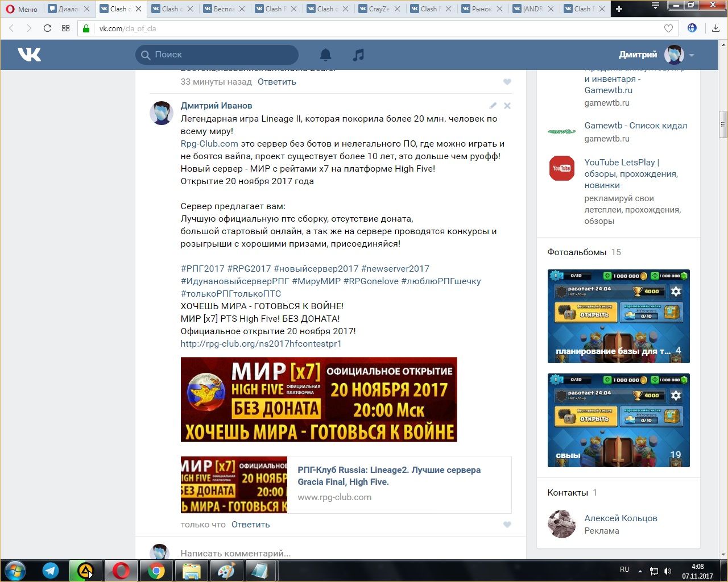Open Opera Speed Dial start page
This screenshot has height=582, width=728.
65,28
